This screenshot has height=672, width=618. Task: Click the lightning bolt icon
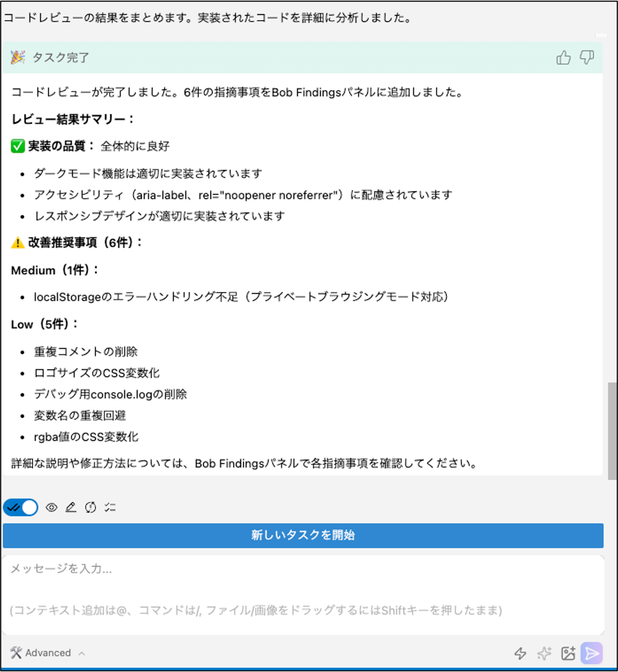click(520, 653)
